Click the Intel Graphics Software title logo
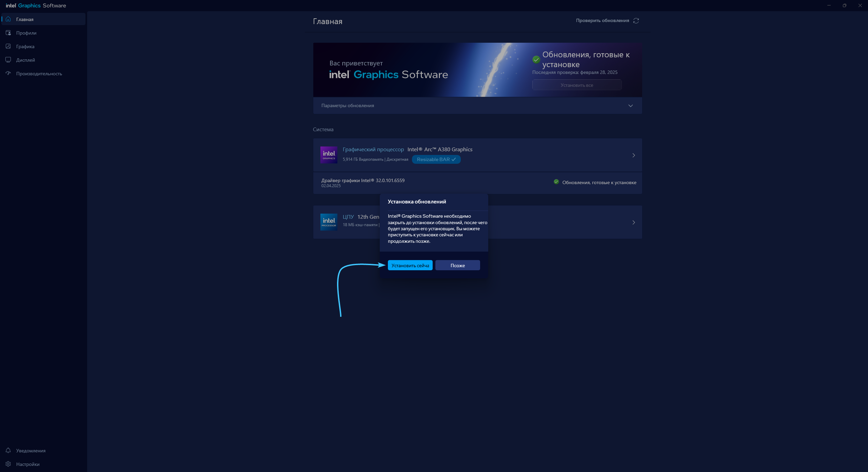 [36, 5]
